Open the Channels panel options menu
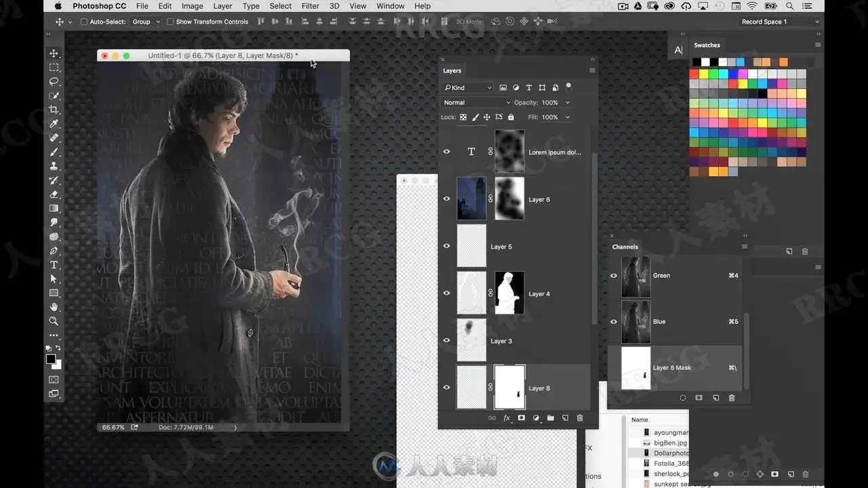This screenshot has width=868, height=488. tap(745, 247)
